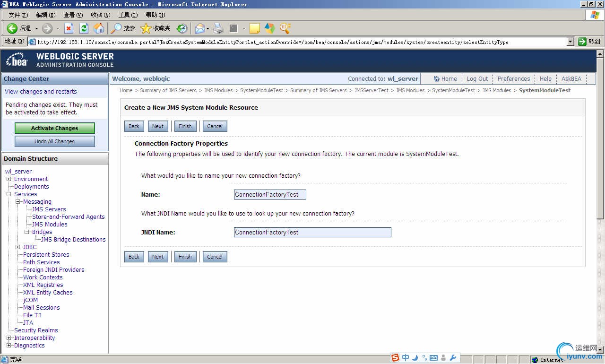
Task: Open the 帮助(H) menu
Action: pos(155,15)
